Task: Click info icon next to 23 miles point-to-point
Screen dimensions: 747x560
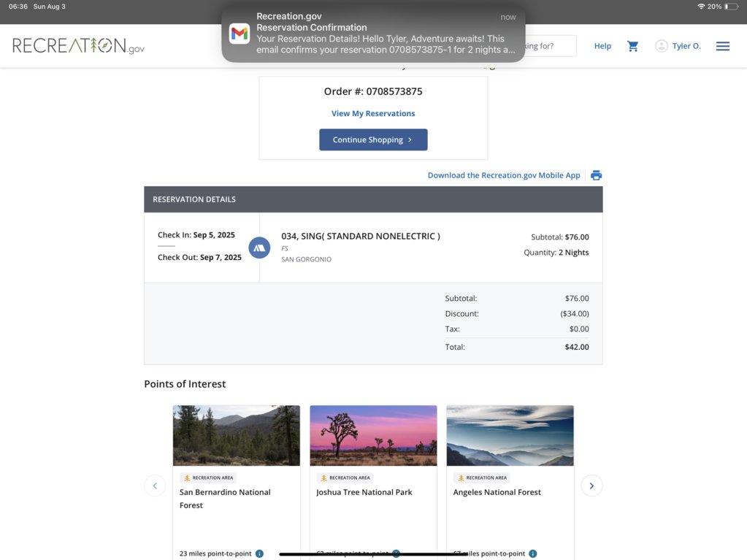Action: click(x=260, y=553)
